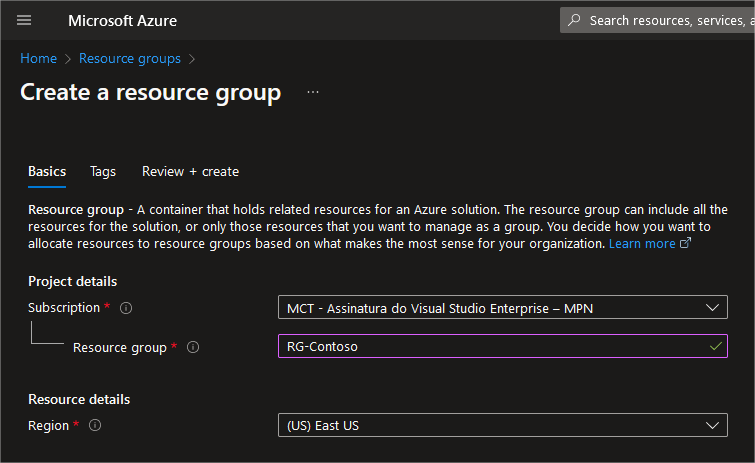This screenshot has height=463, width=755.
Task: Click the Resource details heading
Action: pyautogui.click(x=79, y=399)
